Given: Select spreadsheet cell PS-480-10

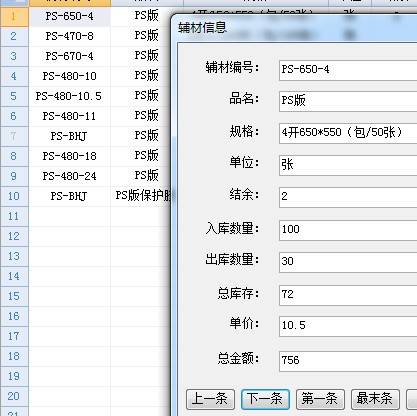Looking at the screenshot, I should (x=70, y=76).
